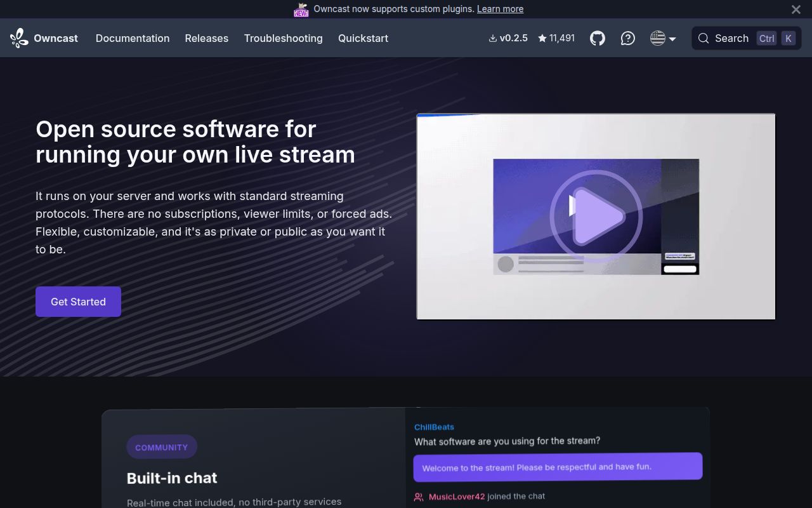Open the language flag dropdown

(663, 38)
